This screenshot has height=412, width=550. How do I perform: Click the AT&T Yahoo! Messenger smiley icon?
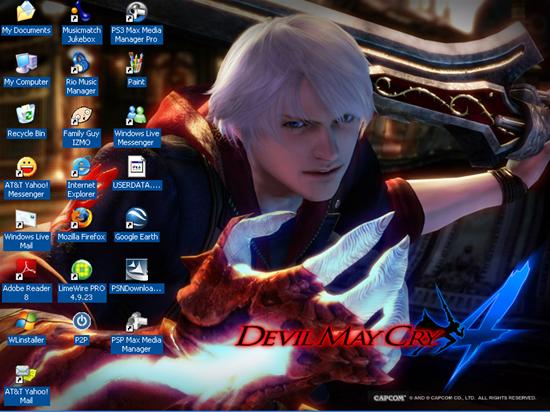pos(26,167)
